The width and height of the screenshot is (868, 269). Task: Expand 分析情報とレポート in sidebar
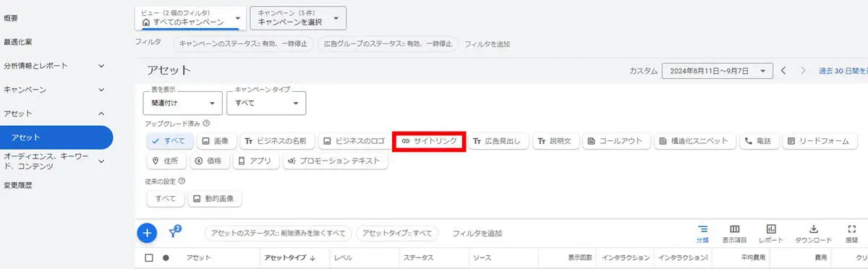(54, 66)
